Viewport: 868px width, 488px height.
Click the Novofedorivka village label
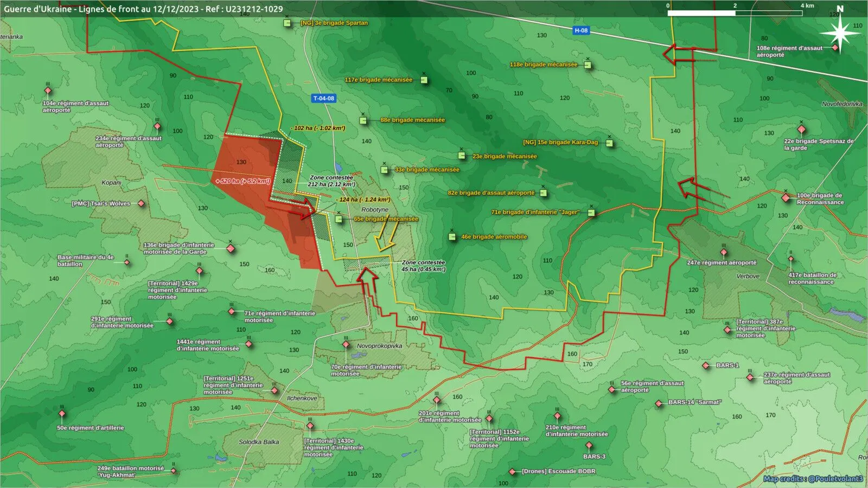click(842, 104)
